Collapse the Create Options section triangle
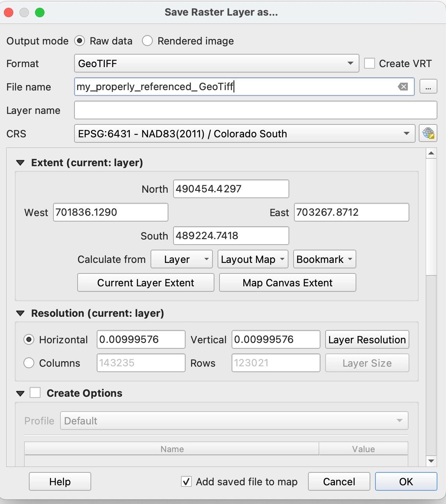The image size is (446, 504). point(20,394)
